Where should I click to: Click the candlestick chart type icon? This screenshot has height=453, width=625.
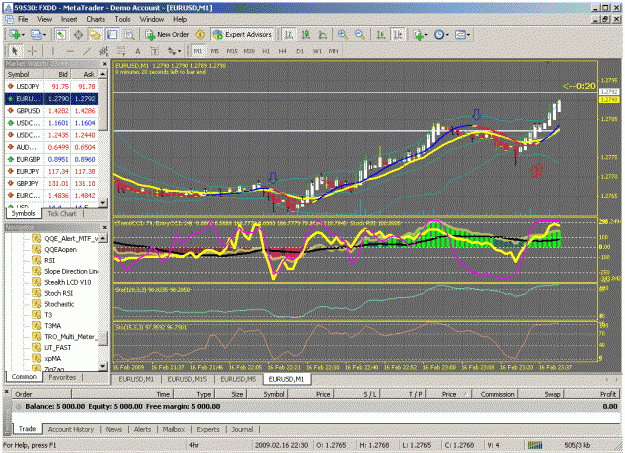tap(306, 35)
